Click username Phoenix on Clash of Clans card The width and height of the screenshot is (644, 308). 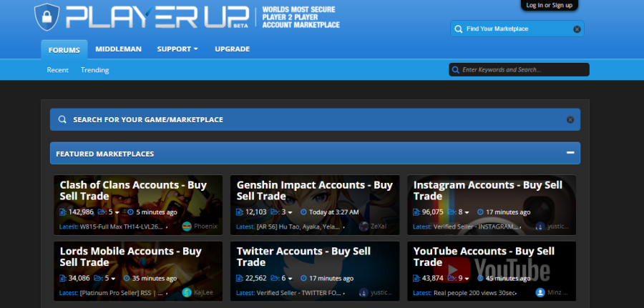click(x=205, y=227)
